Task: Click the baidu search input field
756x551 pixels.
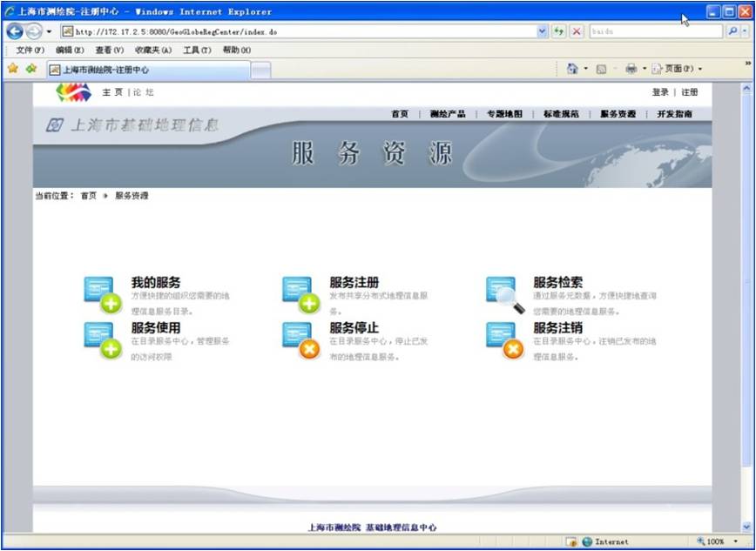Action: point(655,31)
